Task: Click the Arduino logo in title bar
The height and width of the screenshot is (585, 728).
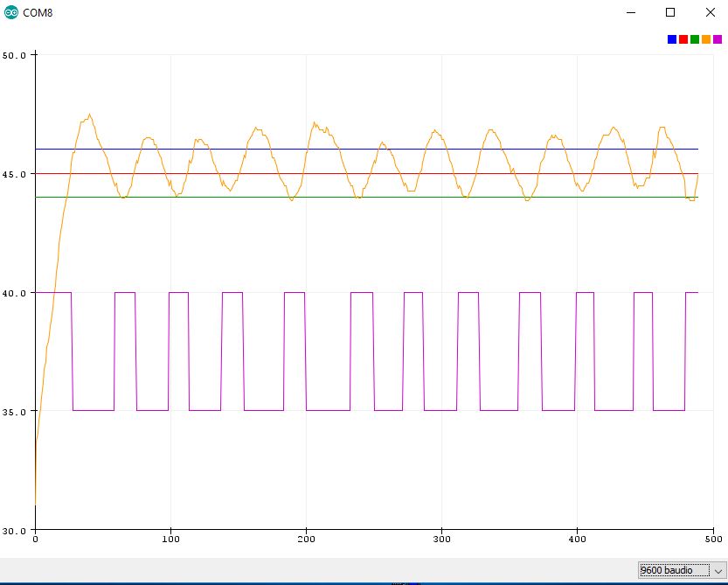Action: 11,12
